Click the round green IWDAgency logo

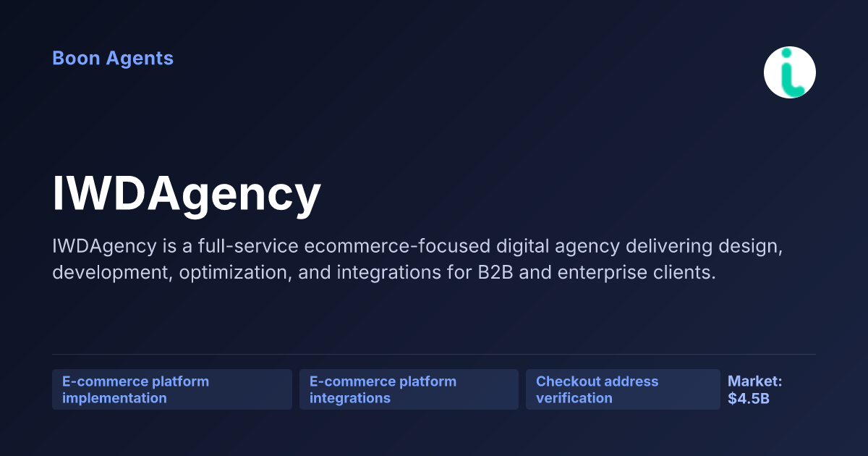(x=790, y=72)
